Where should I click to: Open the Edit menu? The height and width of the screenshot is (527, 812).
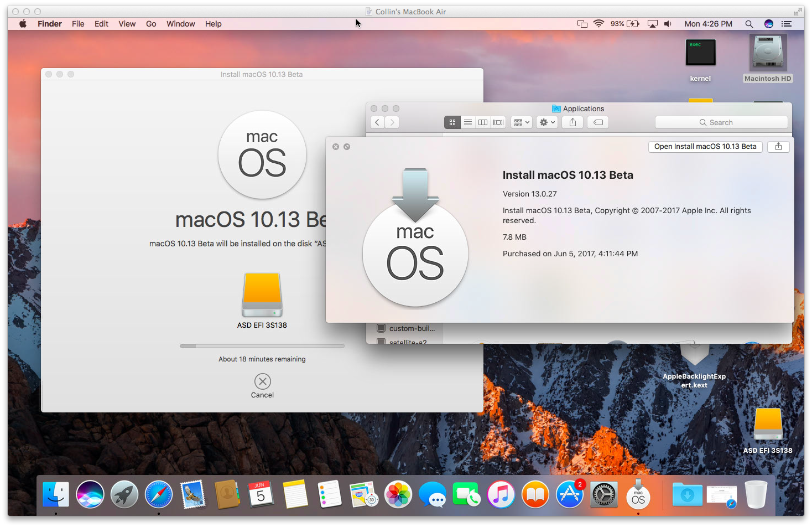(101, 24)
